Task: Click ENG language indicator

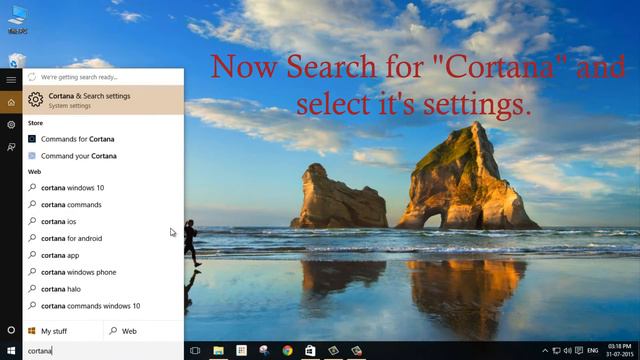Action: [593, 351]
